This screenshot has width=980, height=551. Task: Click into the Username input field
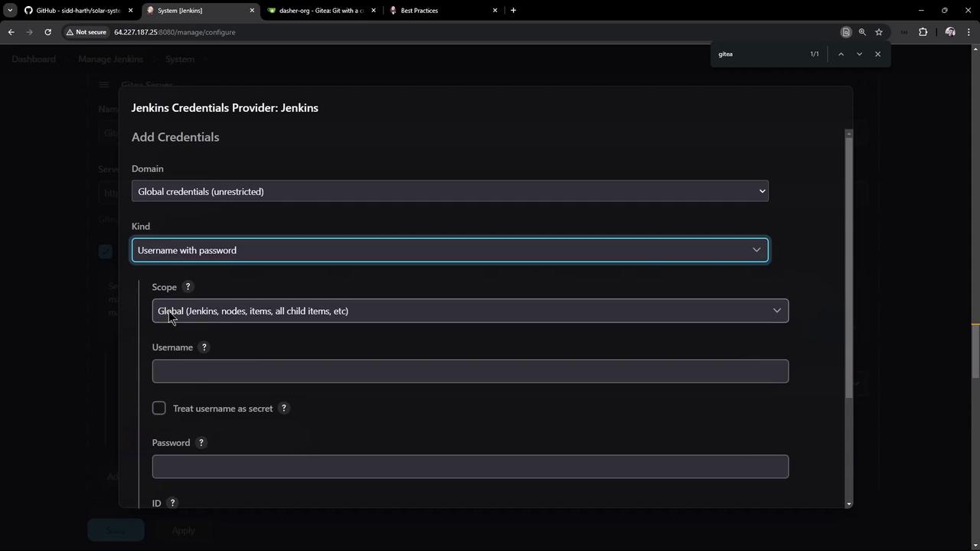point(470,371)
